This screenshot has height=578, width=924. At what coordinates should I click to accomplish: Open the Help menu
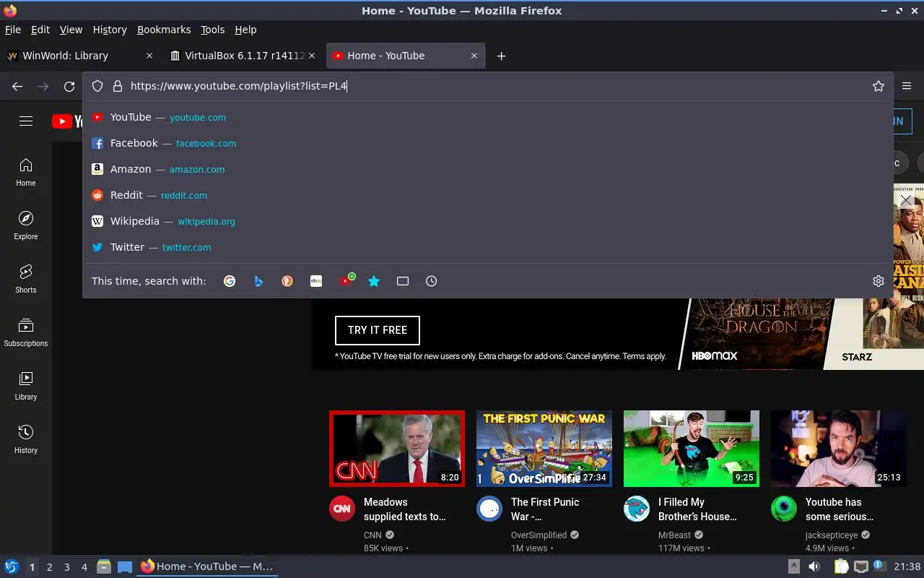245,30
